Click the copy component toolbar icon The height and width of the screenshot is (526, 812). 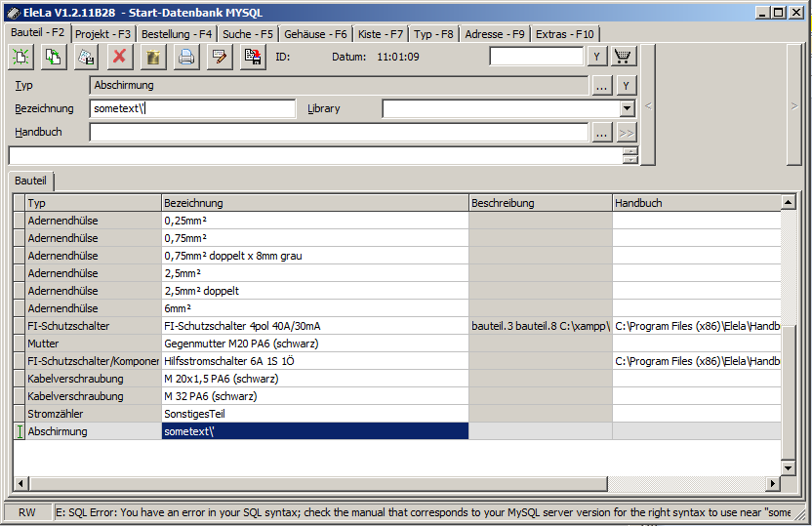pyautogui.click(x=54, y=57)
